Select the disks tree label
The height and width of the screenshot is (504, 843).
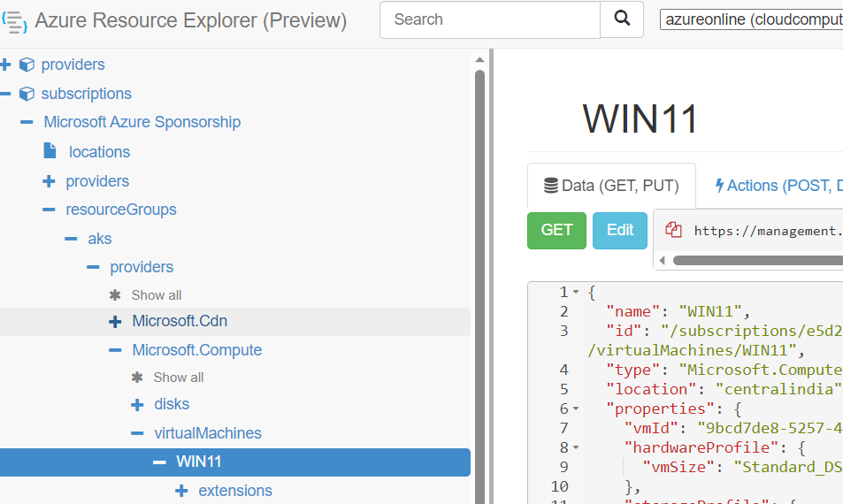172,404
